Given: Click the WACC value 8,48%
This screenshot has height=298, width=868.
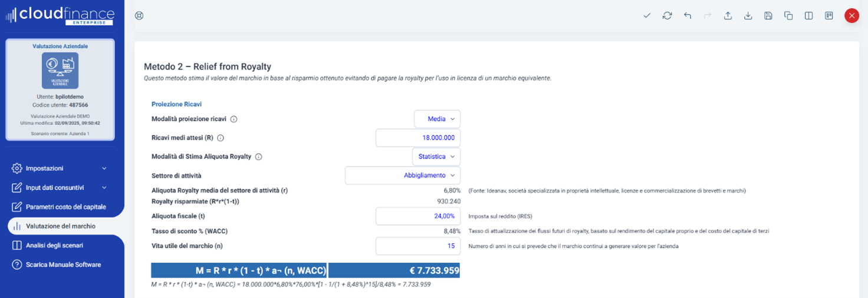Looking at the screenshot, I should (x=452, y=231).
